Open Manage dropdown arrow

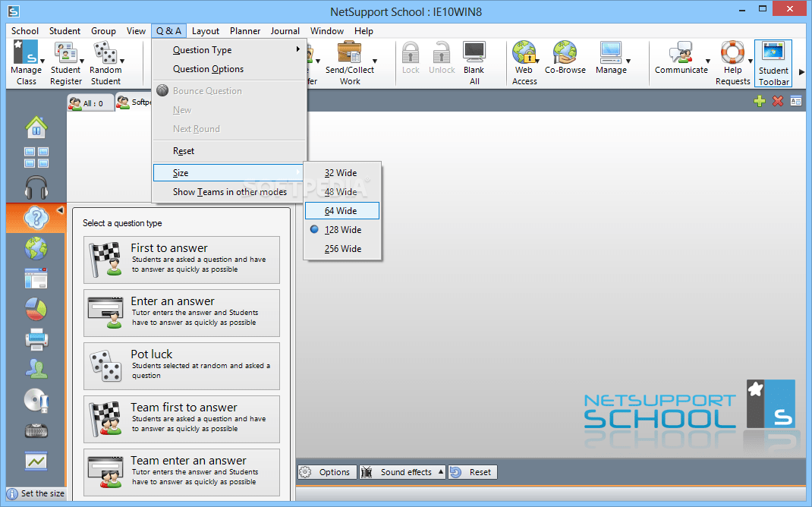(x=628, y=61)
